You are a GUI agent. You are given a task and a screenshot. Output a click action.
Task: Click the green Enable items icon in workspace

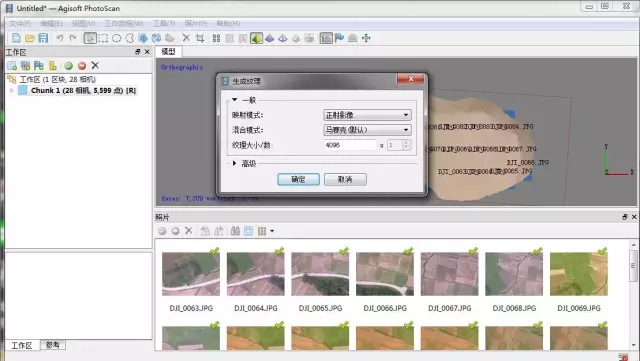click(x=68, y=65)
